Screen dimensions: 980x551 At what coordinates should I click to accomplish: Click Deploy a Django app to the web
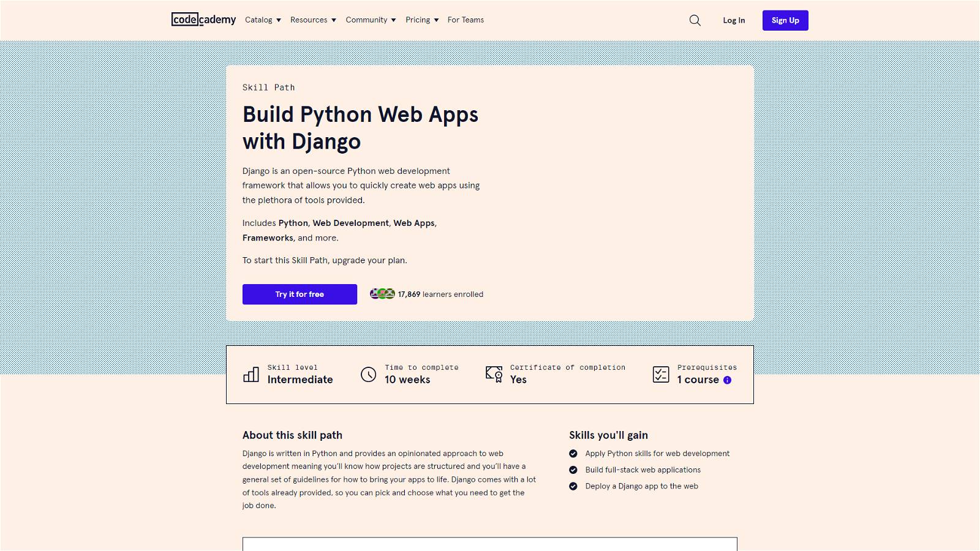[x=641, y=486]
